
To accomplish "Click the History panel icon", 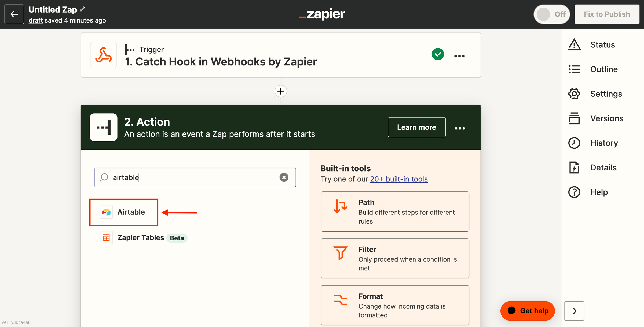I will click(575, 143).
